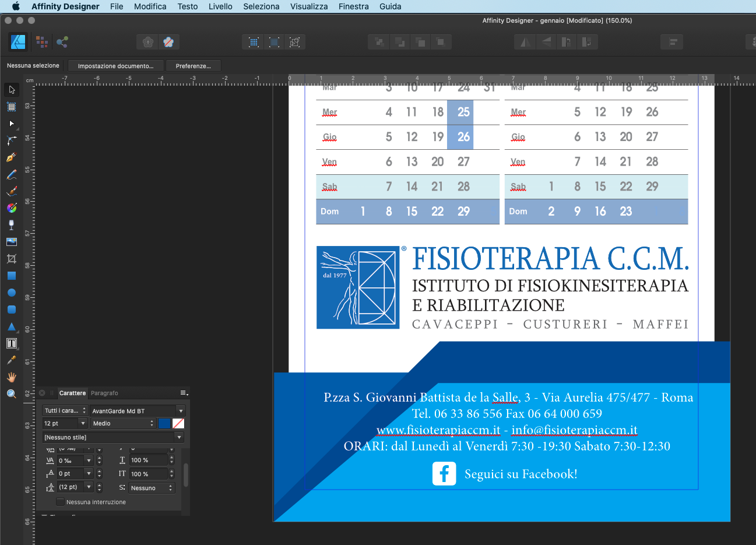This screenshot has width=756, height=545.
Task: Select the Node tool
Action: tap(12, 124)
